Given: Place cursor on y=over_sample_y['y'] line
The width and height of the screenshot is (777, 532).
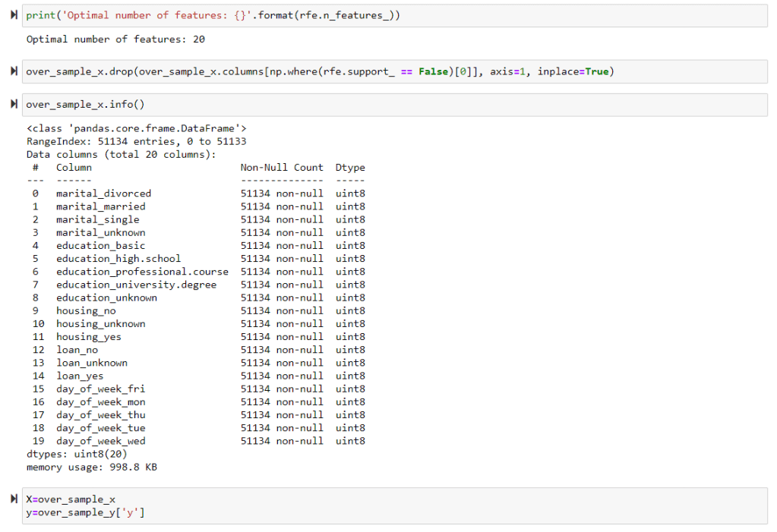Looking at the screenshot, I should [85, 512].
